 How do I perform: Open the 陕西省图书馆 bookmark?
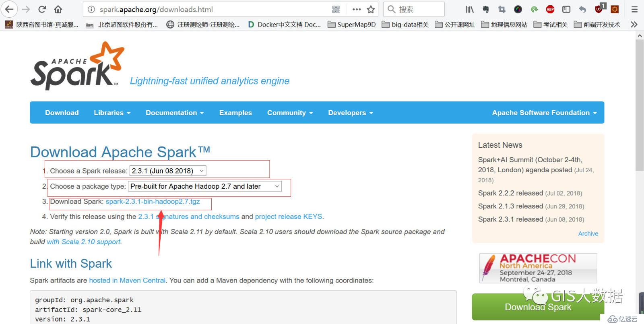pos(42,25)
